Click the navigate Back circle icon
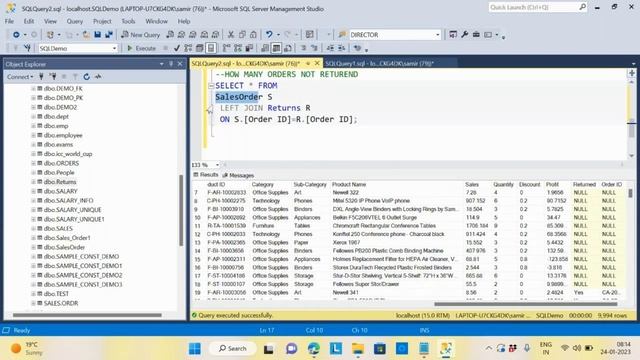The image size is (640, 360). [16, 35]
